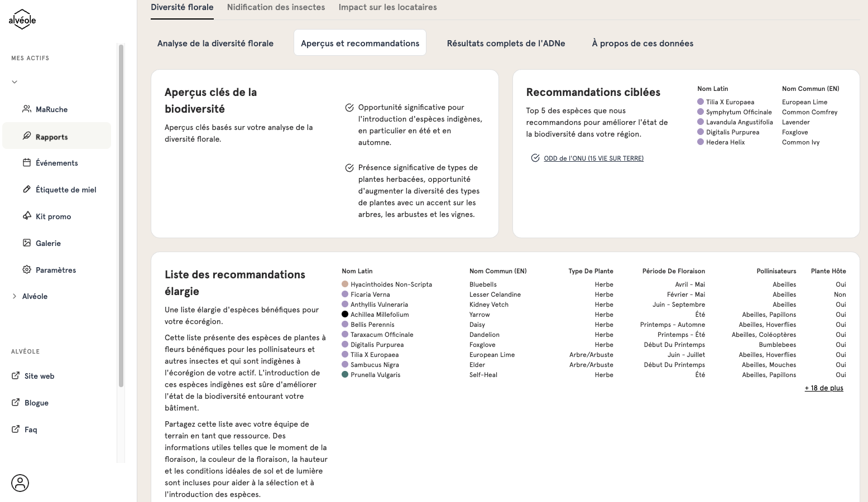
Task: Open Galerie in sidebar
Action: point(57,243)
